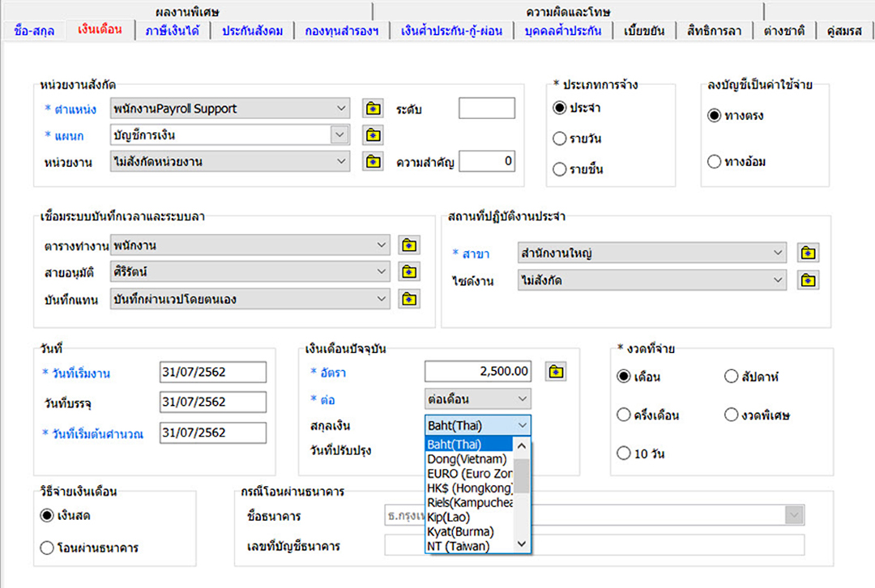Viewport: 875px width, 588px height.
Task: Select HK$ (Hongkong) currency option
Action: coord(469,488)
